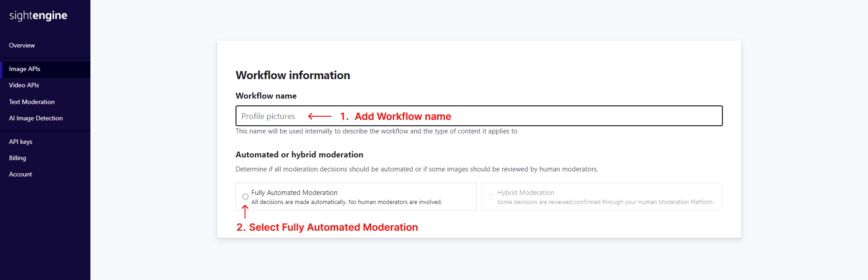Click the Workflow information heading
This screenshot has width=868, height=280.
click(x=292, y=75)
